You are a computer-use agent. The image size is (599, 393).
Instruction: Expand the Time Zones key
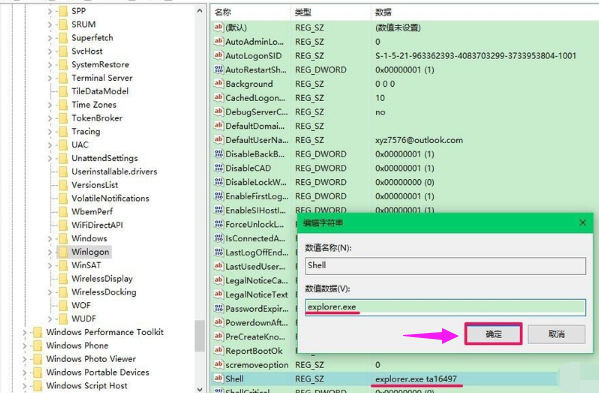point(50,105)
